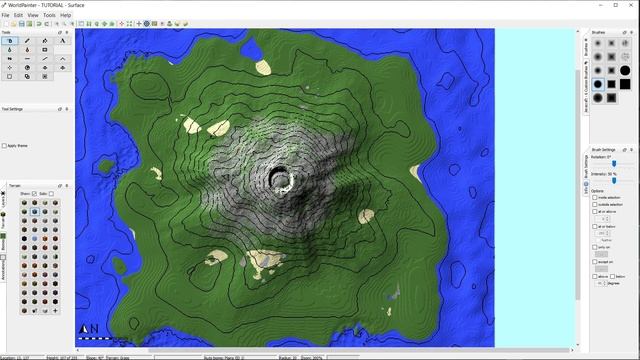This screenshot has height=360, width=640.
Task: Undock the Brush Settings panel
Action: (624, 150)
